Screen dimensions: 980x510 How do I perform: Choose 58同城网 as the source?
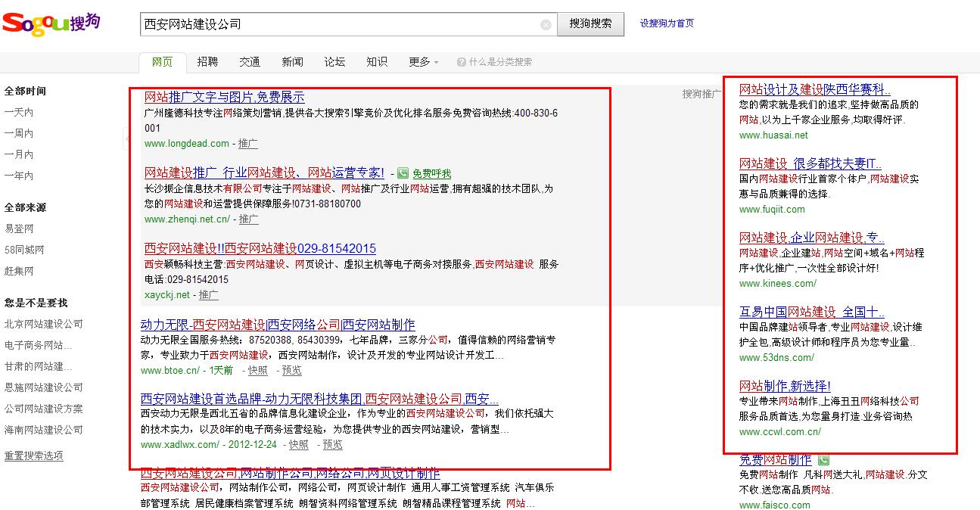click(24, 250)
